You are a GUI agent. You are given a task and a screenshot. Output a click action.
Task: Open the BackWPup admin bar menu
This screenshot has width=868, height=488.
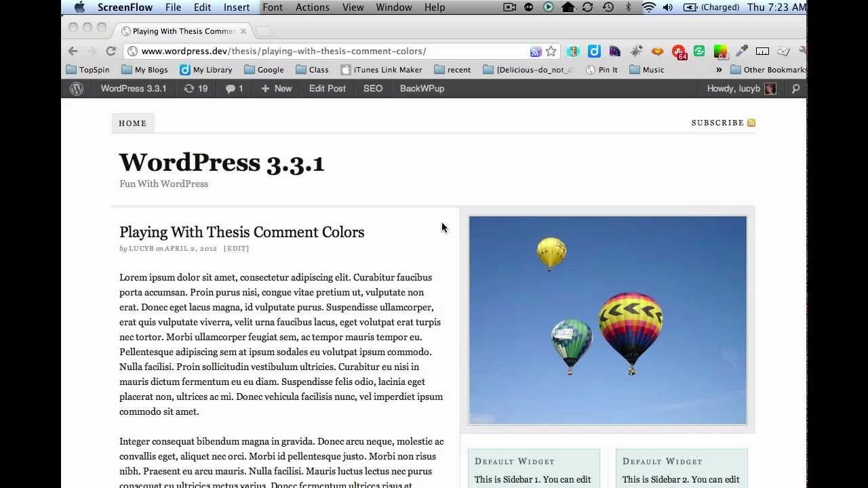tap(422, 89)
